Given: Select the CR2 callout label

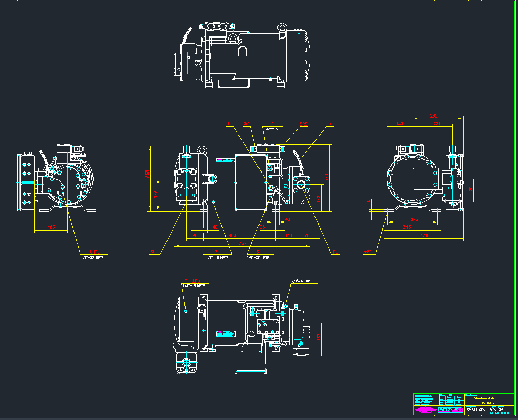Looking at the screenshot, I should (304, 124).
